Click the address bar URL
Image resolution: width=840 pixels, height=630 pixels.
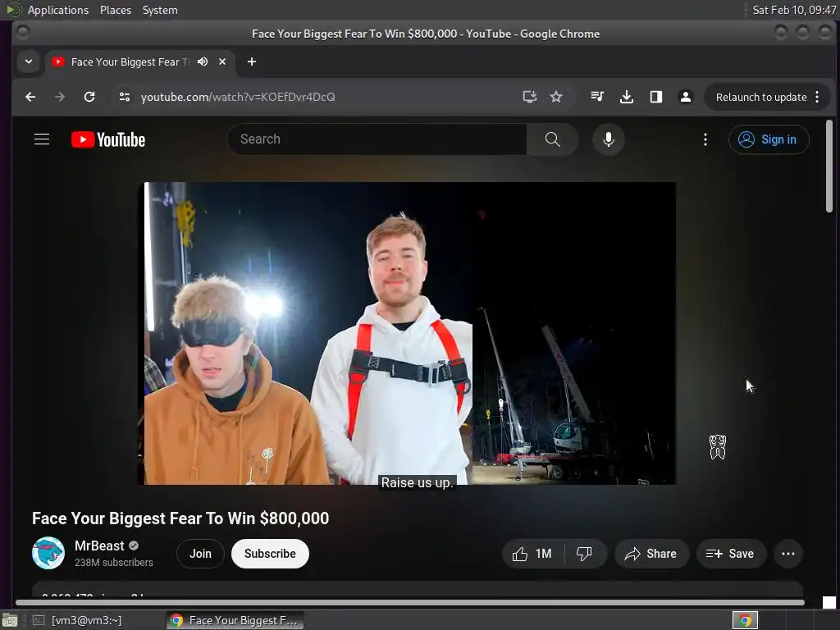pos(238,97)
